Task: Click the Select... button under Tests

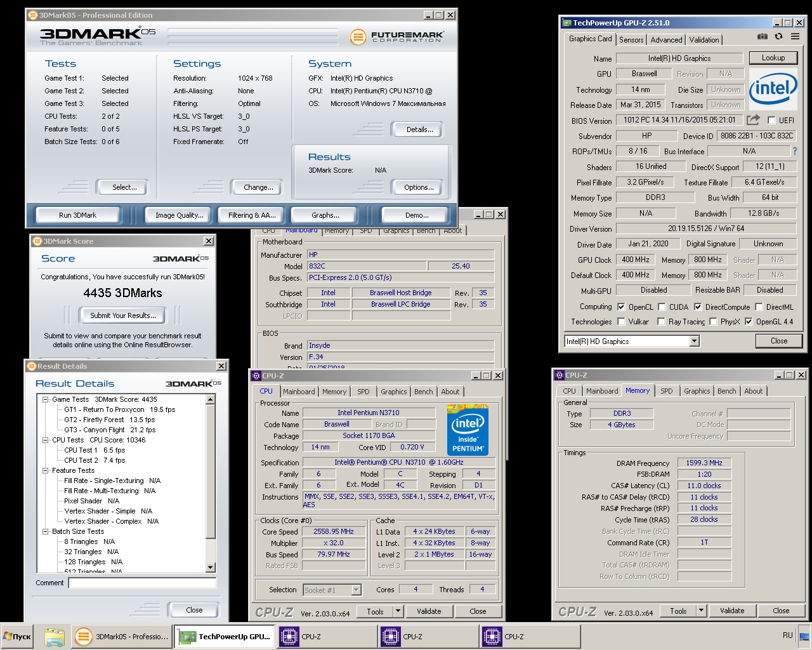Action: 124,187
